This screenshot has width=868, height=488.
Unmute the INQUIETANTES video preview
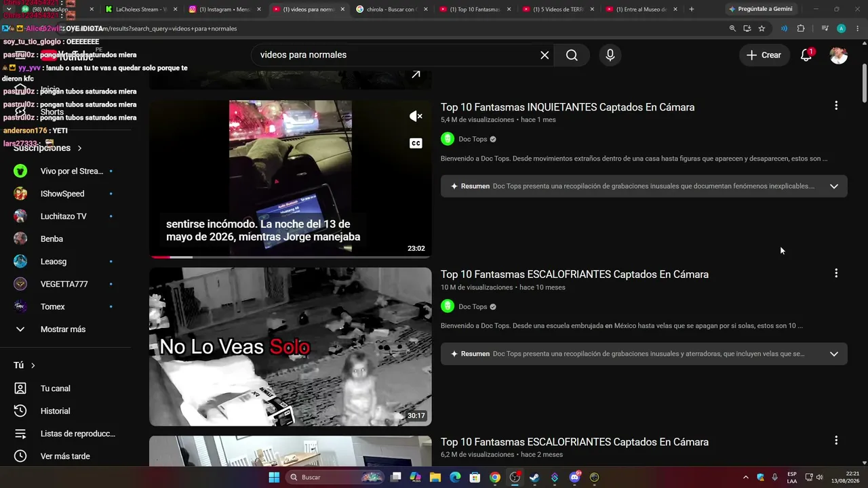tap(416, 117)
